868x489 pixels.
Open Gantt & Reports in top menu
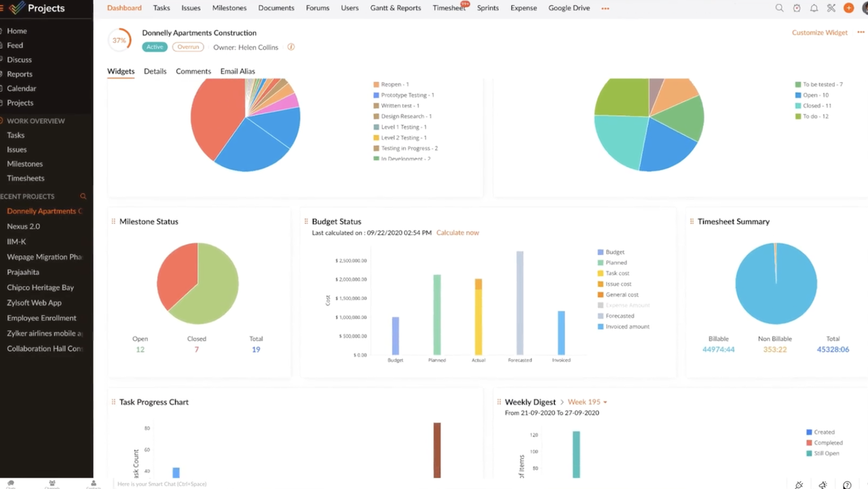click(395, 8)
